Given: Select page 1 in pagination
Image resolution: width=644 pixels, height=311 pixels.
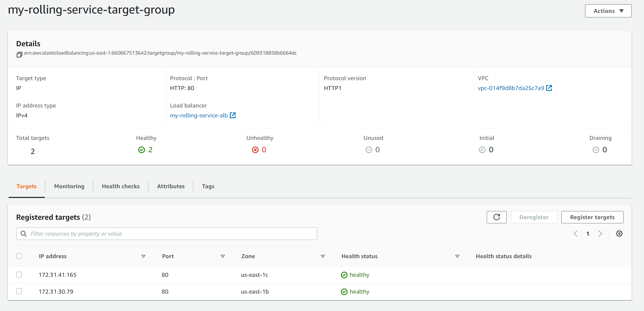Looking at the screenshot, I should point(588,233).
